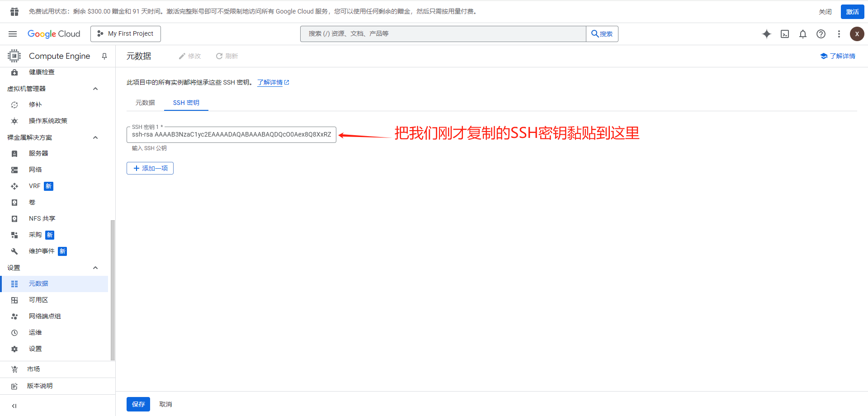
Task: Collapse the sidebar with the arrow icon
Action: point(14,406)
